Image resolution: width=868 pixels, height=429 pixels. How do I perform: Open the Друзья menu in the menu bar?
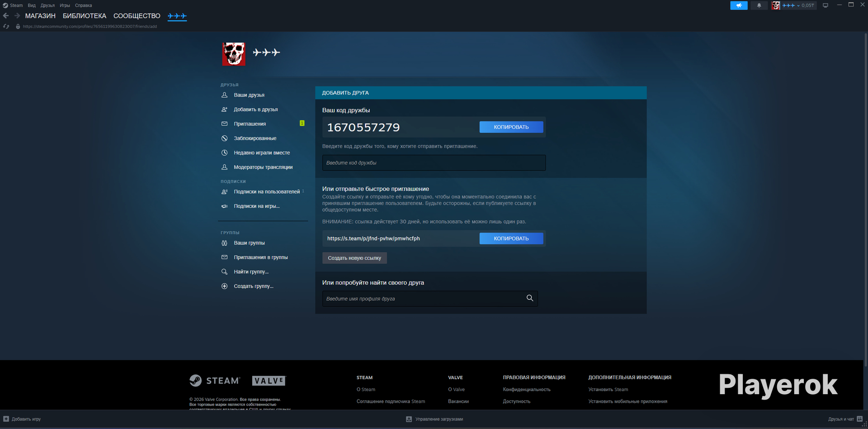[x=47, y=5]
